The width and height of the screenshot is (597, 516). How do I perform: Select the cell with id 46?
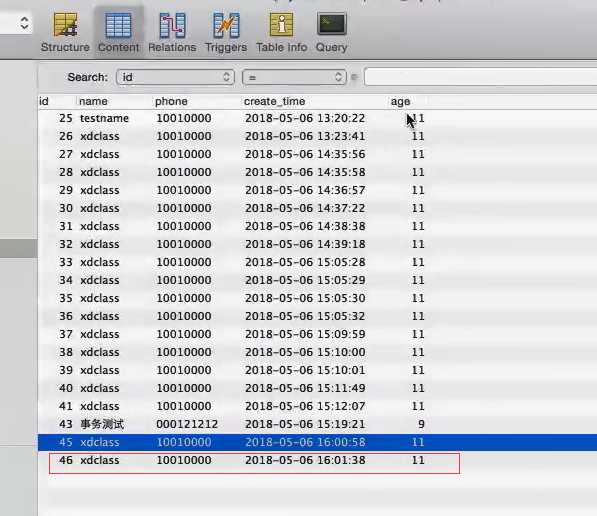65,460
